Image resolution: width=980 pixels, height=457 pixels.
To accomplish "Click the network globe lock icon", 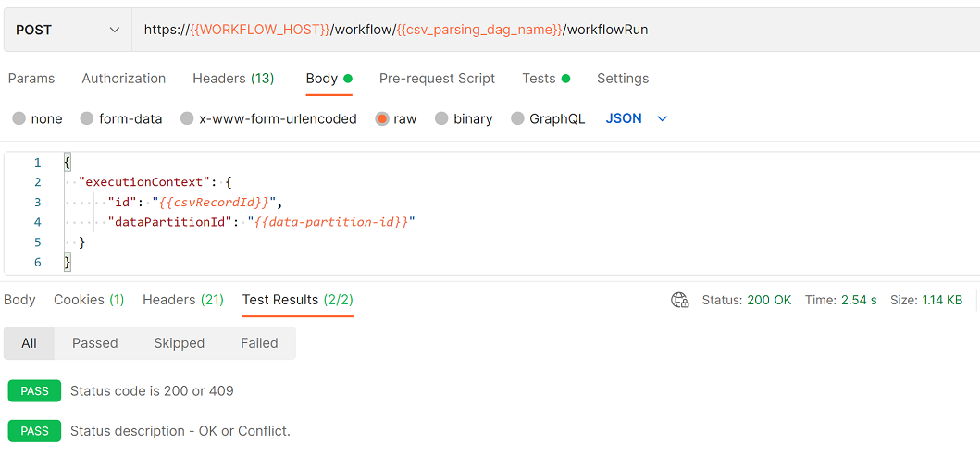I will (679, 300).
